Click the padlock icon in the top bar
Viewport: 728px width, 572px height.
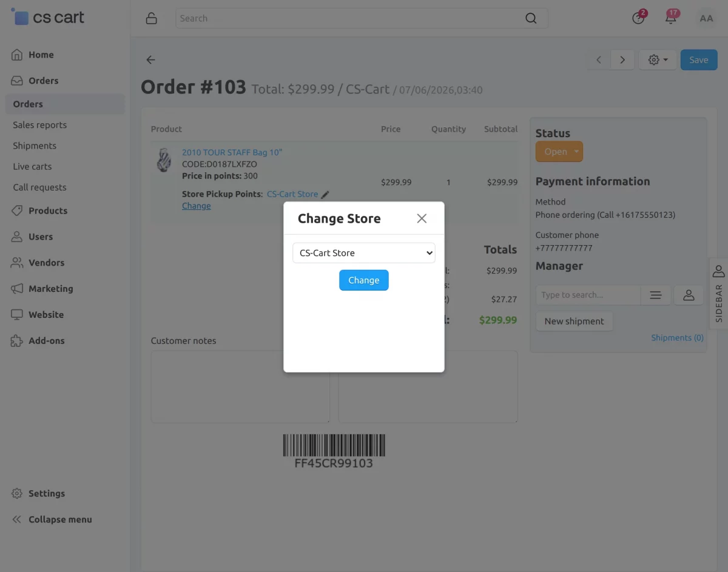[152, 18]
